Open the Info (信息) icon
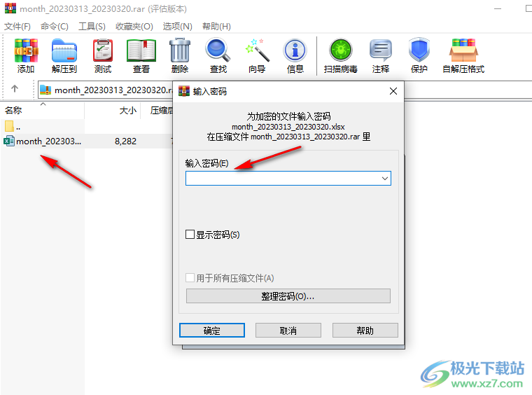The width and height of the screenshot is (532, 395). click(295, 50)
